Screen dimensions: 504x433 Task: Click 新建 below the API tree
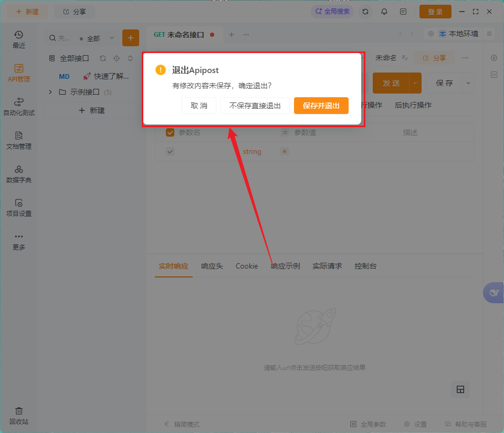pos(91,110)
